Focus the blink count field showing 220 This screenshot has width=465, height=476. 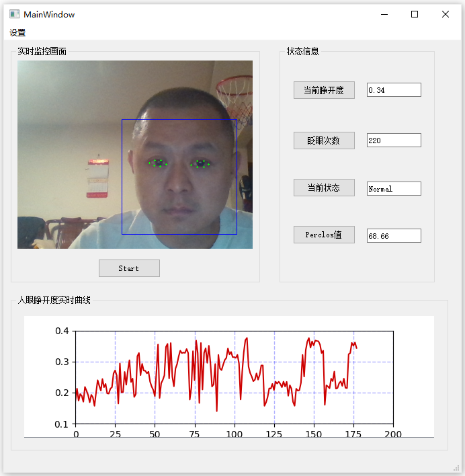point(394,141)
